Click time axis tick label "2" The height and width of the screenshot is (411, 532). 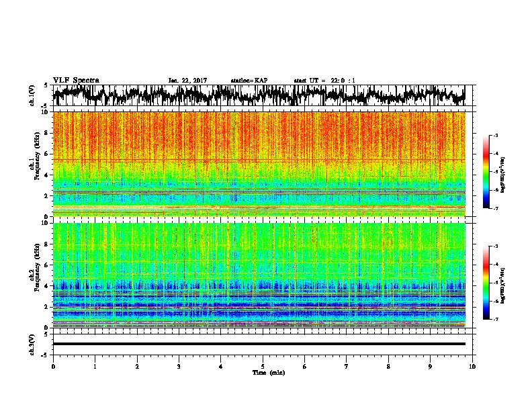[x=137, y=367]
